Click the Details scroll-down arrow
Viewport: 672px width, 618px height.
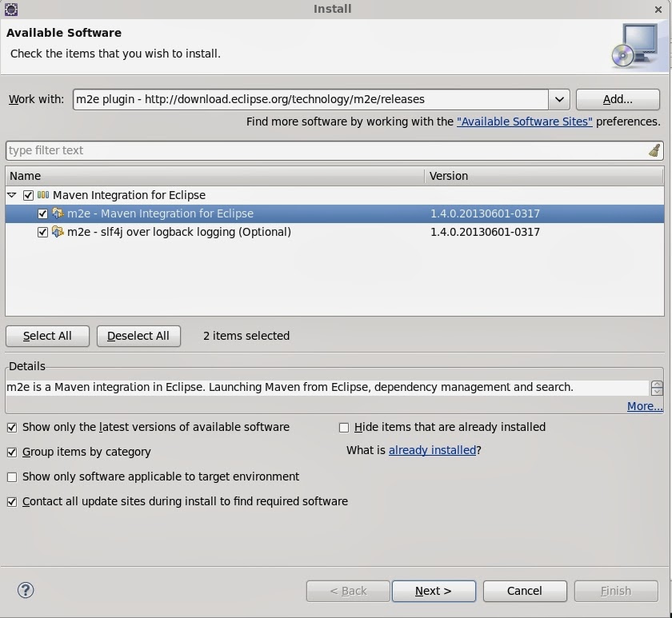coord(657,391)
